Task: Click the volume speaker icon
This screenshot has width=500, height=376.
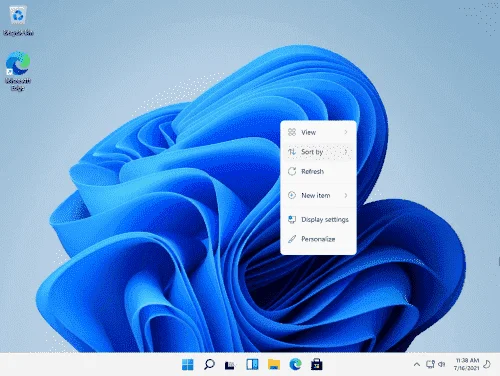Action: [442, 364]
